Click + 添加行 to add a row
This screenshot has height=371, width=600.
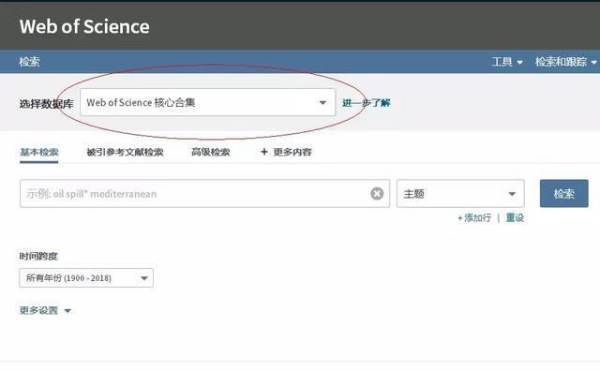(x=474, y=218)
